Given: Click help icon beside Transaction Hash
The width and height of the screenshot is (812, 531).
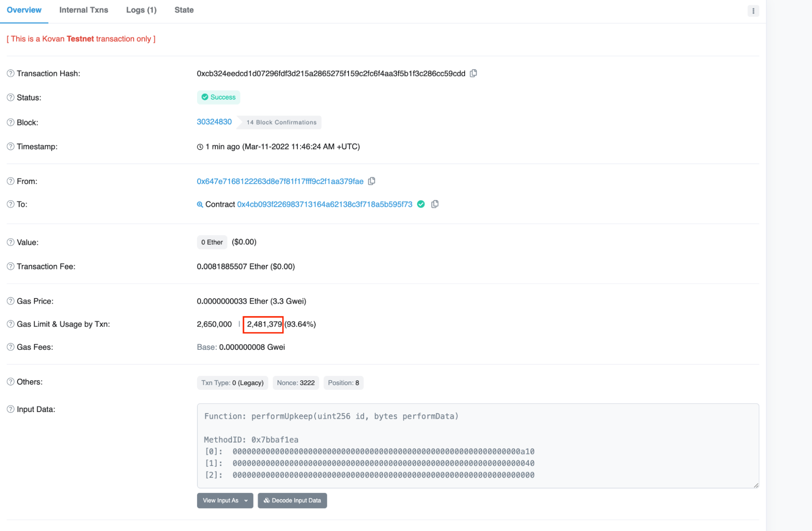Looking at the screenshot, I should coord(11,74).
